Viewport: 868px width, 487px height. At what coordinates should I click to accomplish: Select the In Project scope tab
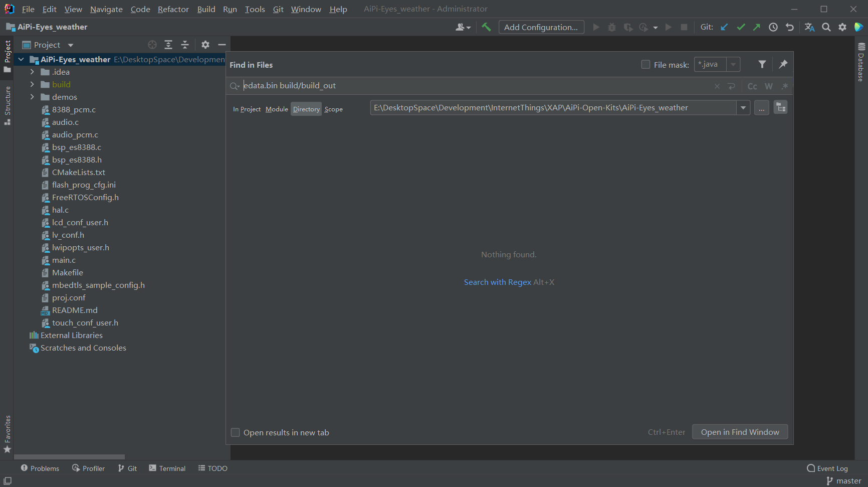coord(247,109)
